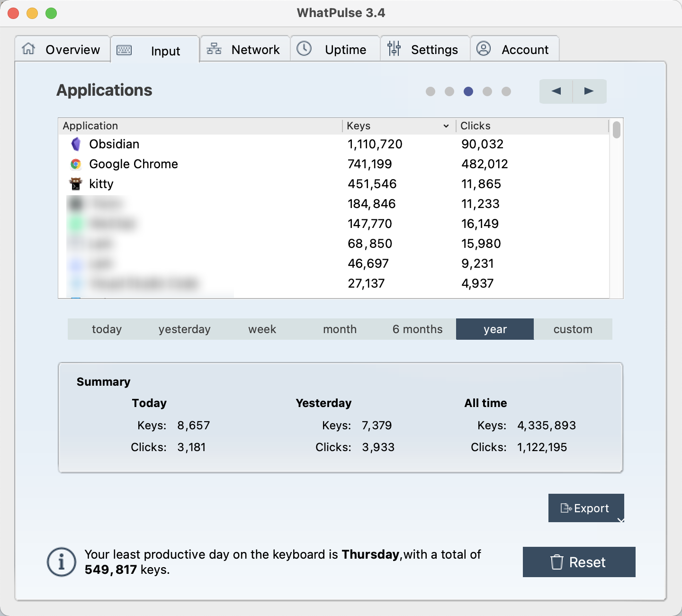This screenshot has width=682, height=616.
Task: Click the Settings sliders icon
Action: click(x=394, y=49)
